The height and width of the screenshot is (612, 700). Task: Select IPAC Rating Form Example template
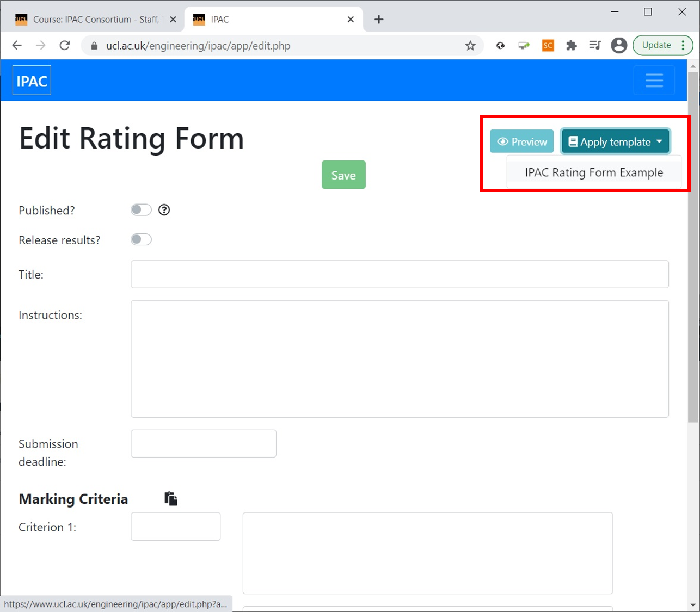(x=594, y=172)
